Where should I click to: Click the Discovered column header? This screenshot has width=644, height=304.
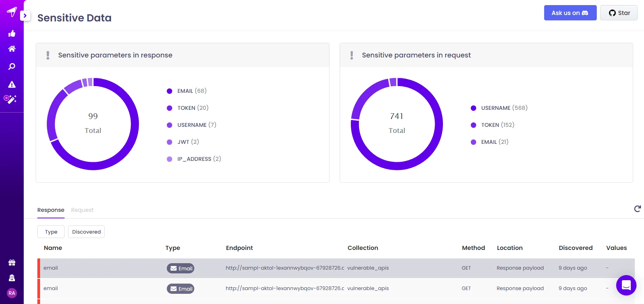tap(576, 248)
